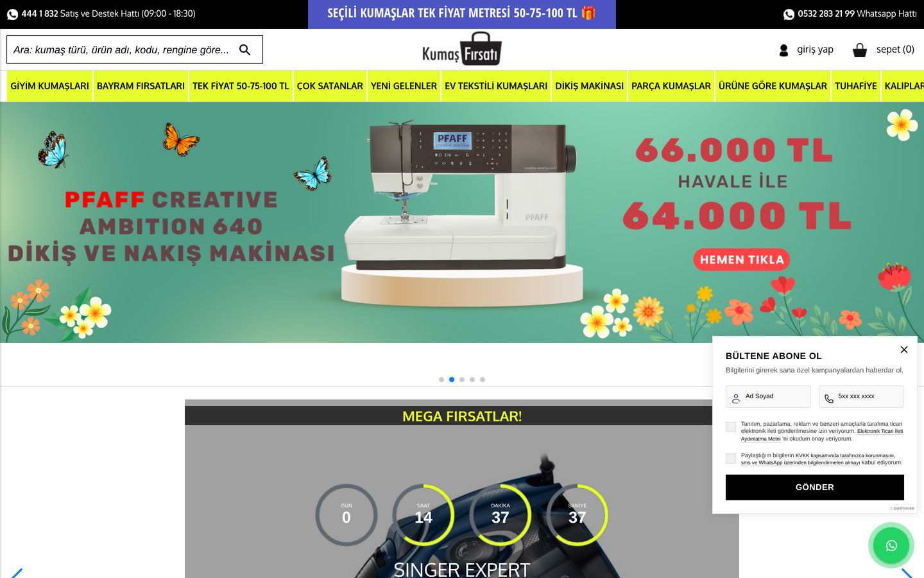924x578 pixels.
Task: Open the Kumaş Fırsatı logo homepage
Action: coord(462,49)
